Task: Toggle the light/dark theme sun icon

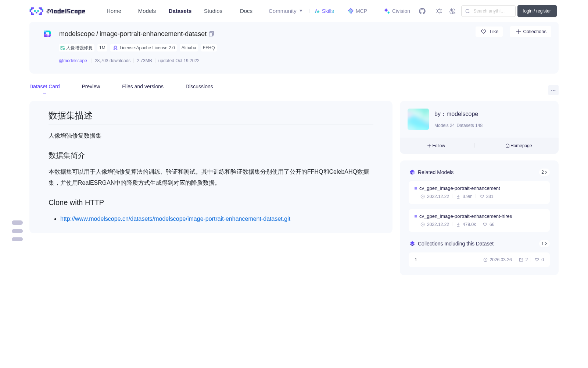Action: click(x=439, y=11)
